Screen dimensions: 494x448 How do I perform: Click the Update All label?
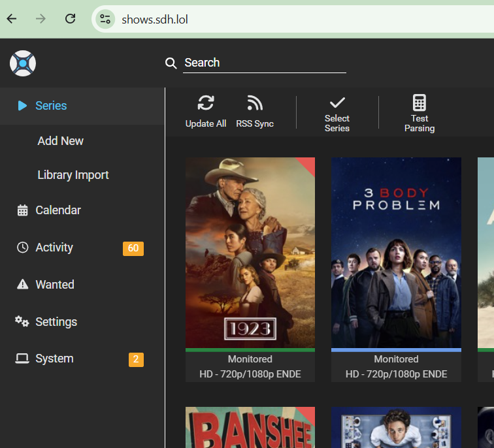(x=206, y=123)
